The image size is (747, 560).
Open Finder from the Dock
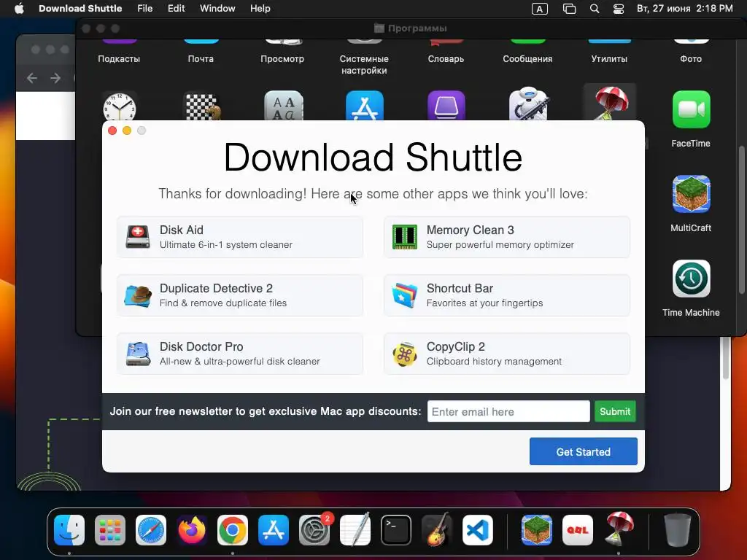pyautogui.click(x=69, y=529)
